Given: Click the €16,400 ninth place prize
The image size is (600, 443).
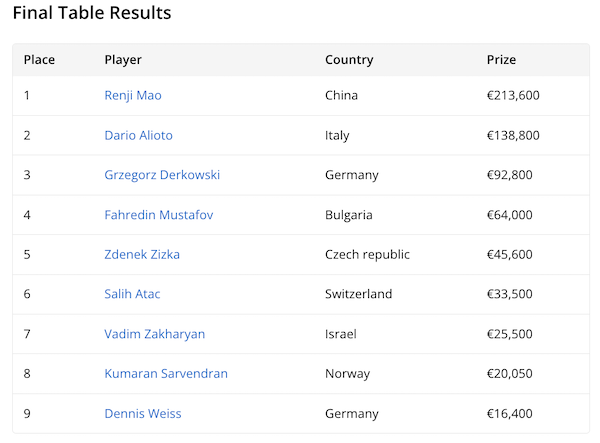Looking at the screenshot, I should pyautogui.click(x=510, y=413).
